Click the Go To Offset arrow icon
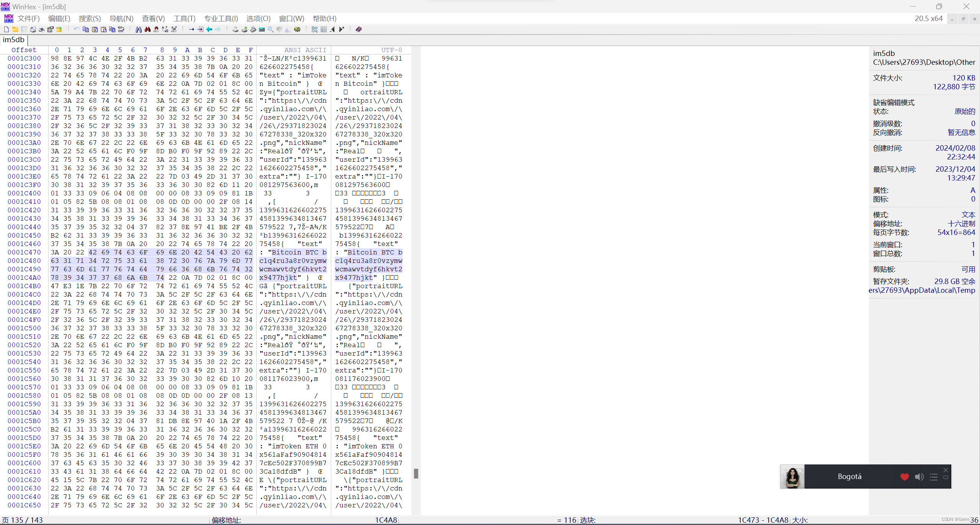Viewport: 980px width, 525px height. pos(191,30)
